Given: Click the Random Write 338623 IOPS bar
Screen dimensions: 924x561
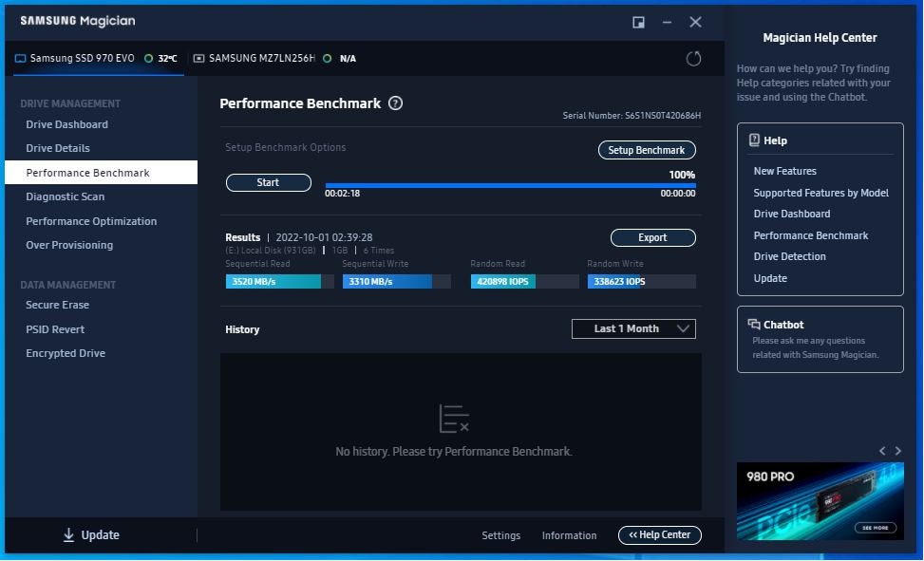Looking at the screenshot, I should pos(642,282).
